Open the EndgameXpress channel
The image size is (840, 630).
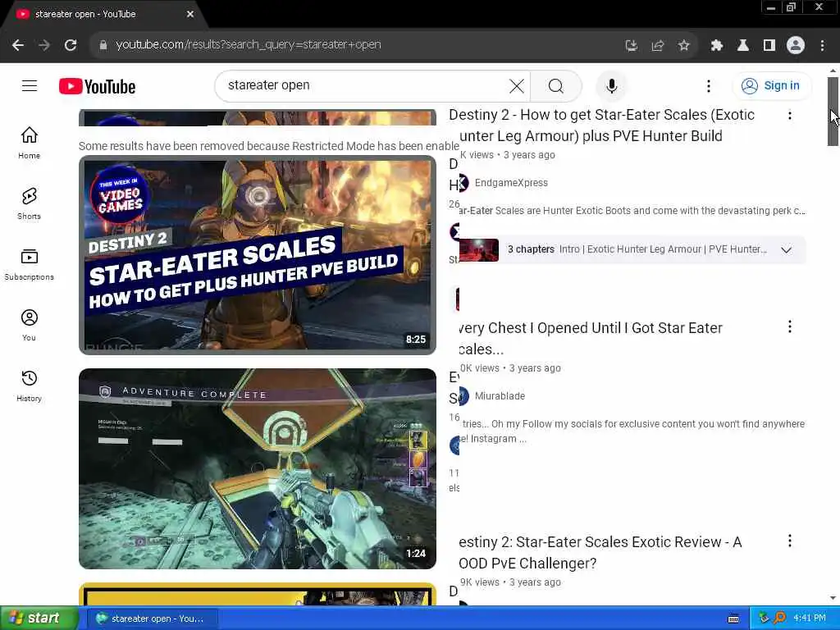(511, 183)
